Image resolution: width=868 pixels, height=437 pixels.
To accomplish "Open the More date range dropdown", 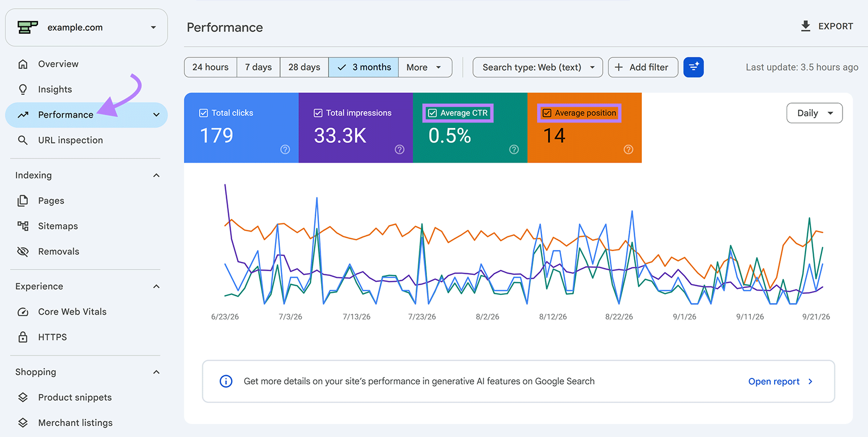I will tap(425, 67).
